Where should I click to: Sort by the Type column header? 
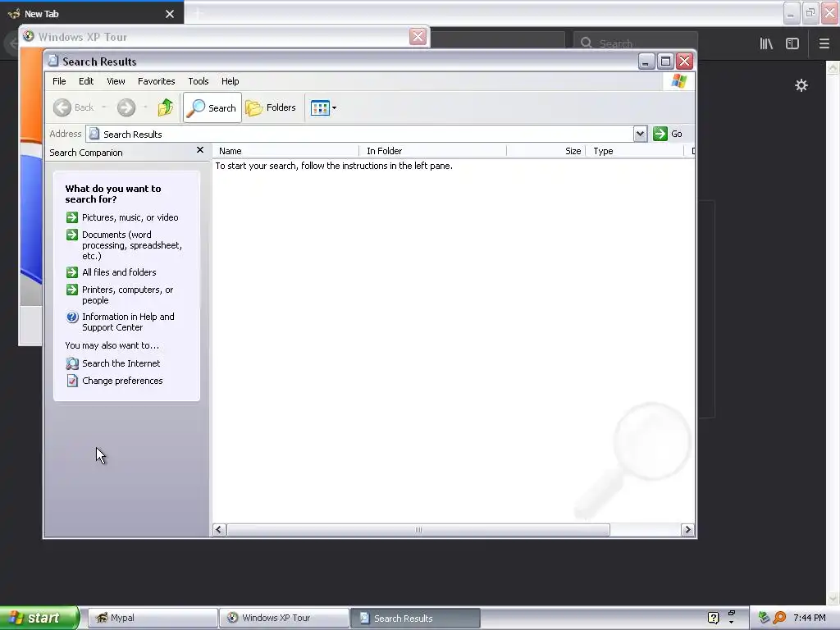point(636,151)
